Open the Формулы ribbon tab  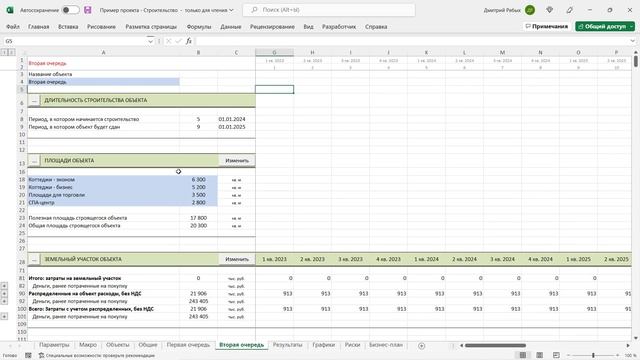(199, 27)
